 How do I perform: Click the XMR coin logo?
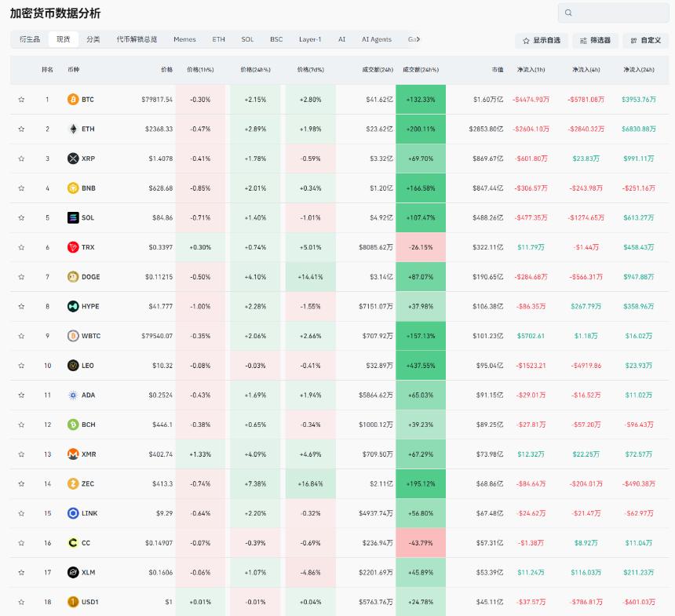tap(73, 454)
